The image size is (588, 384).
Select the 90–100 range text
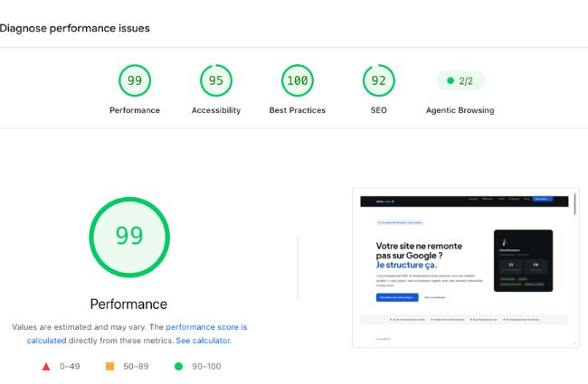point(206,367)
